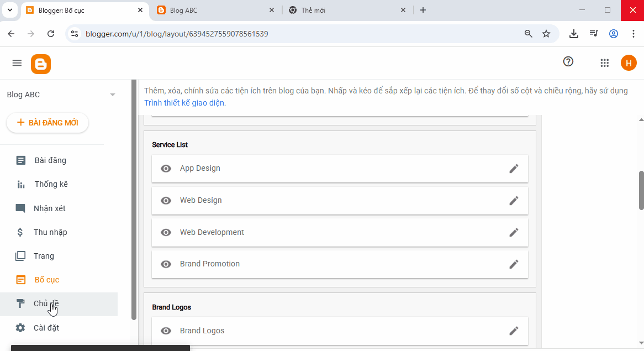Toggle visibility of Brand Logos widget
The height and width of the screenshot is (351, 644).
pos(166,331)
